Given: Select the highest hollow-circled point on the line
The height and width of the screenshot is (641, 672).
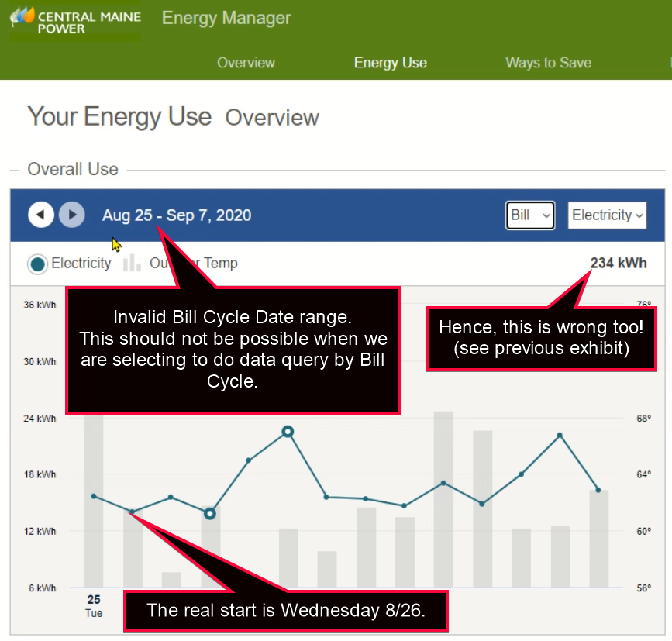Looking at the screenshot, I should click(x=288, y=431).
